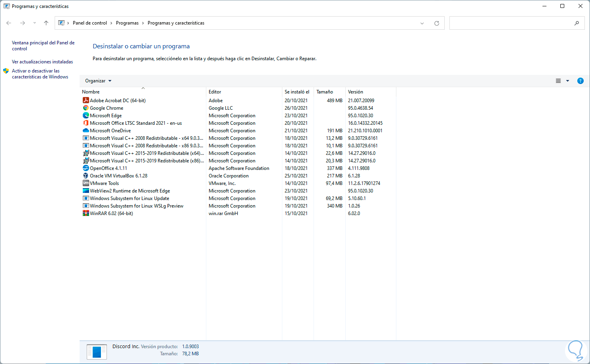
Task: Click the search box field
Action: [x=517, y=23]
